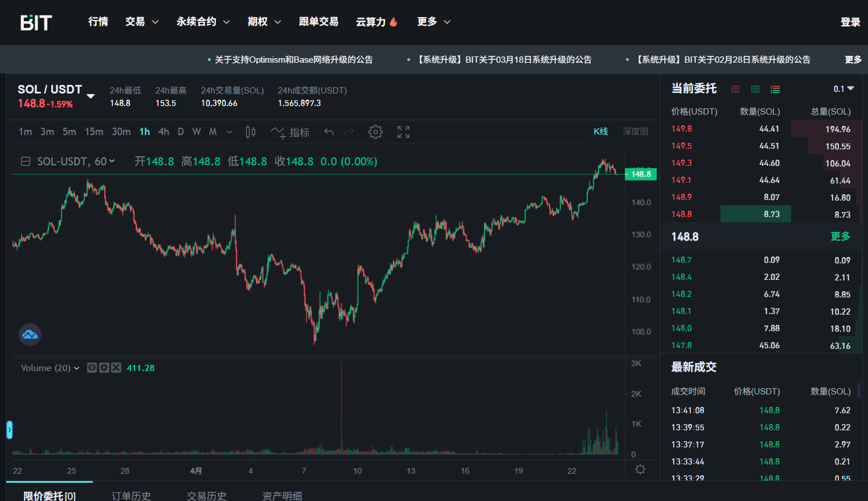868x501 pixels.
Task: Open chart settings gear in toolbar
Action: 375,132
